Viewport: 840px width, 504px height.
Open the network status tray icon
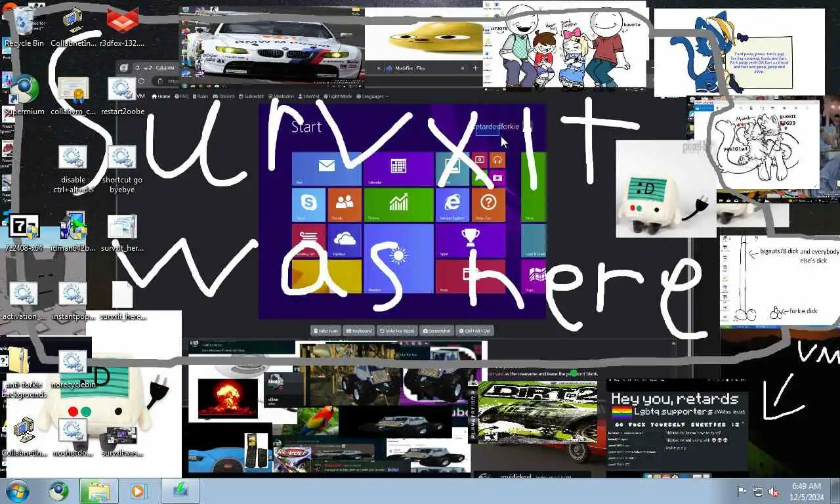coord(758,492)
